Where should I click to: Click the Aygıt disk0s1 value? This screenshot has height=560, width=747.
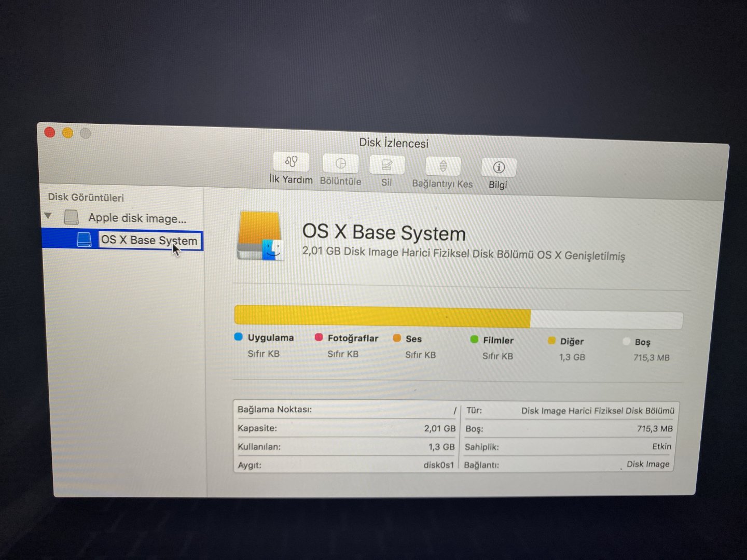point(438,465)
